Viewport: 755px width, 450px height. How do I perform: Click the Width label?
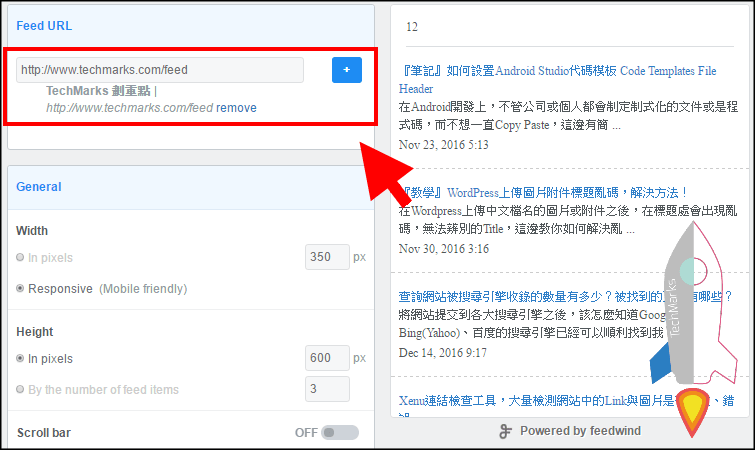pos(32,231)
